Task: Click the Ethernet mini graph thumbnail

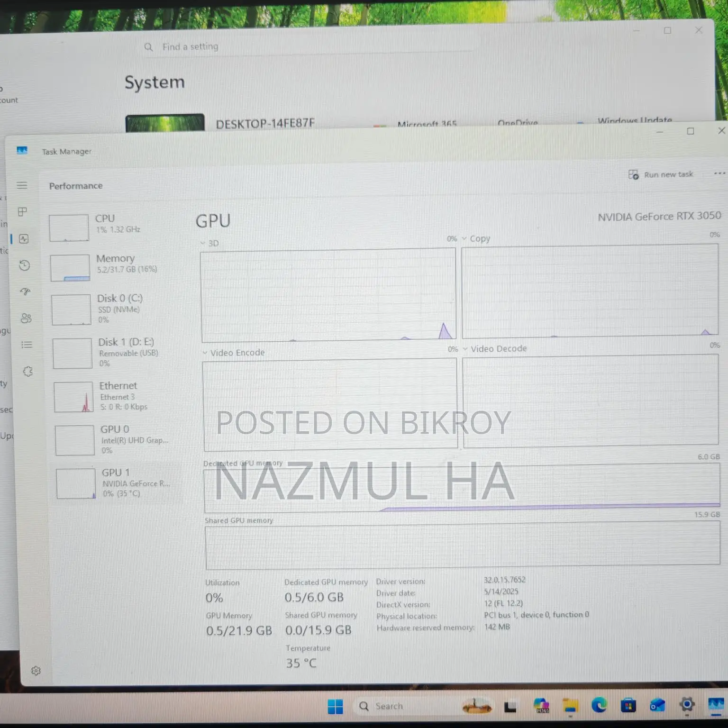Action: (x=73, y=397)
